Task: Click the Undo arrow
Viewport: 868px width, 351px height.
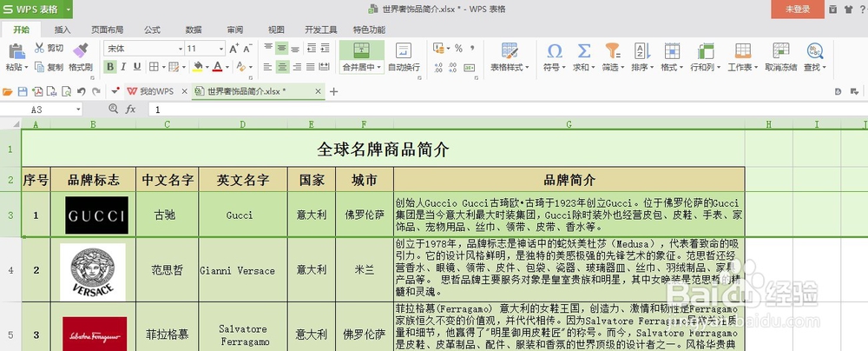Action: [82, 91]
